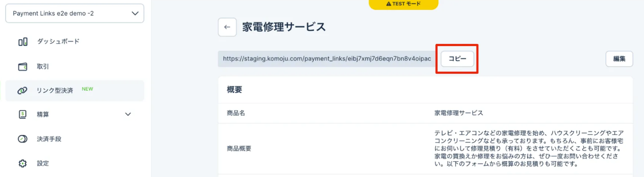Select 取引 in the sidebar
The image size is (644, 177).
[43, 67]
